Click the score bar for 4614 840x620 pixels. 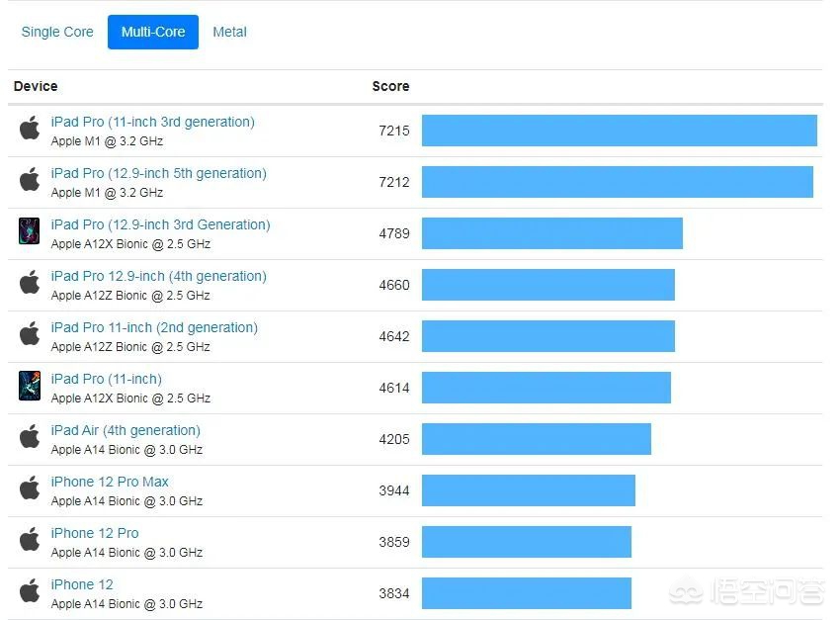[x=546, y=388]
